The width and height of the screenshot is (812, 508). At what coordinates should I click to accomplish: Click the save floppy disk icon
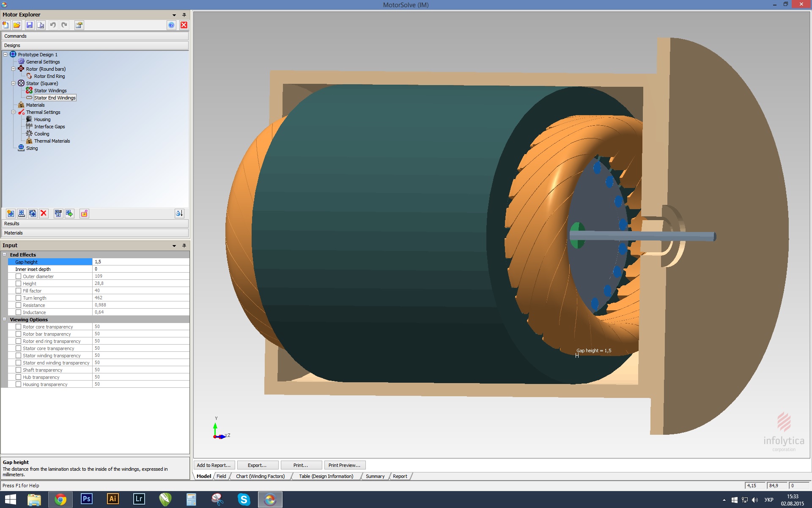[x=29, y=25]
